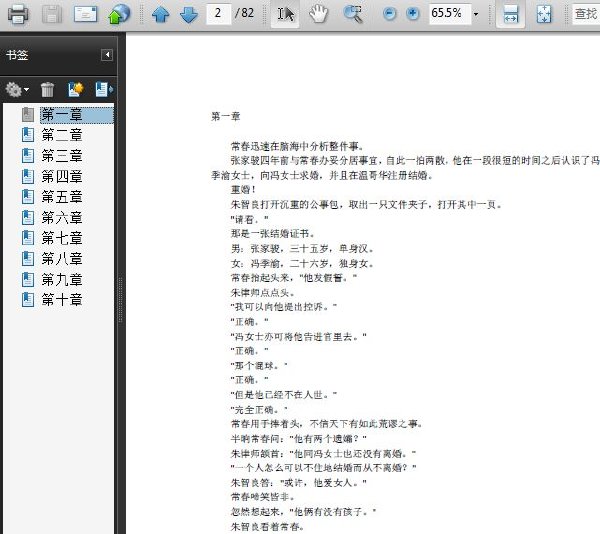Click the bookmark icon beside 第一章
Screen dimensions: 600x534
pos(28,115)
